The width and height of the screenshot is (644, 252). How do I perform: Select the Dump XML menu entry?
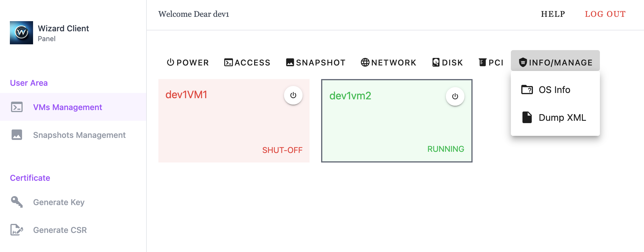[x=562, y=118]
